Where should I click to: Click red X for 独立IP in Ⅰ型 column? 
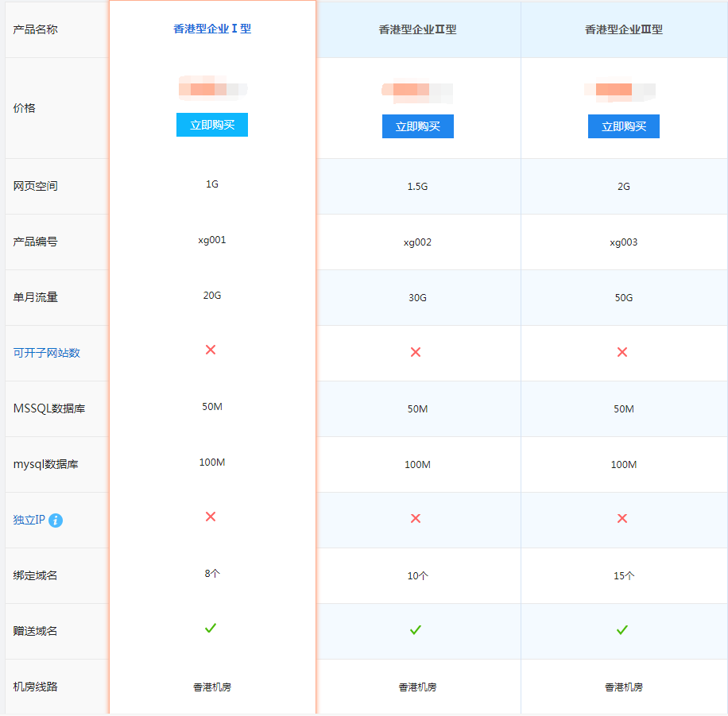coord(211,517)
